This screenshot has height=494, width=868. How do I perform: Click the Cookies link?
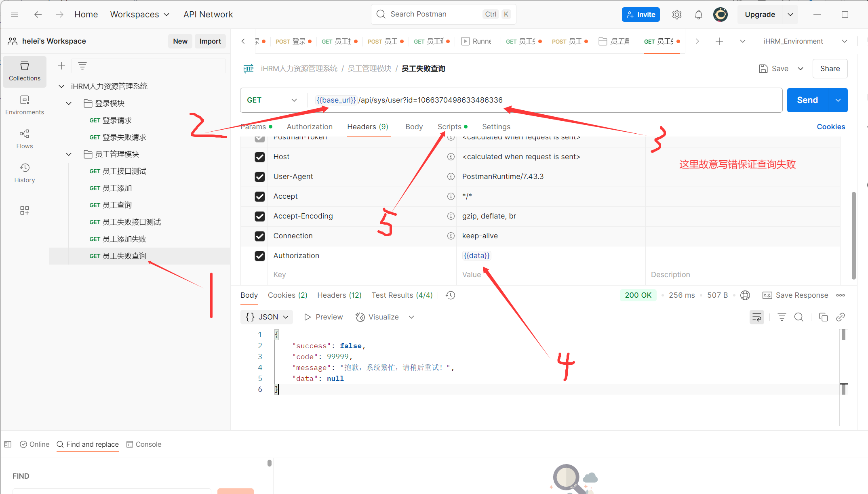click(830, 127)
